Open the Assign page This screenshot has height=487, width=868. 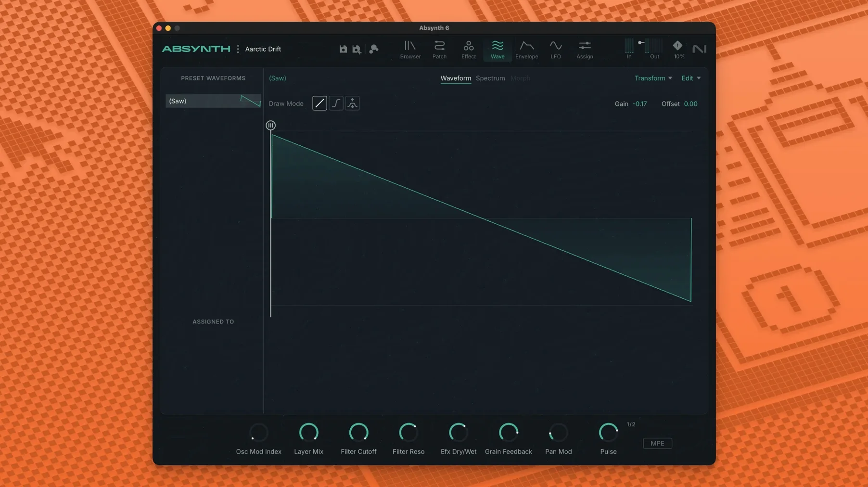[x=585, y=50]
